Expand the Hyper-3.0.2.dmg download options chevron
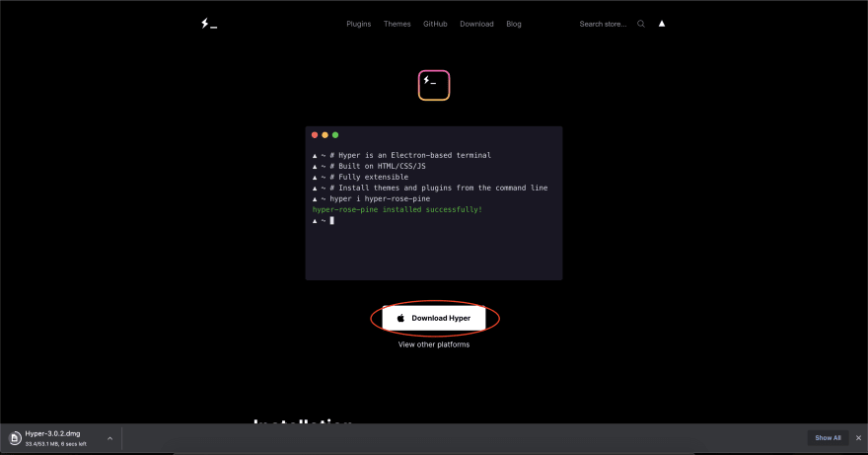This screenshot has height=455, width=868. coord(109,438)
